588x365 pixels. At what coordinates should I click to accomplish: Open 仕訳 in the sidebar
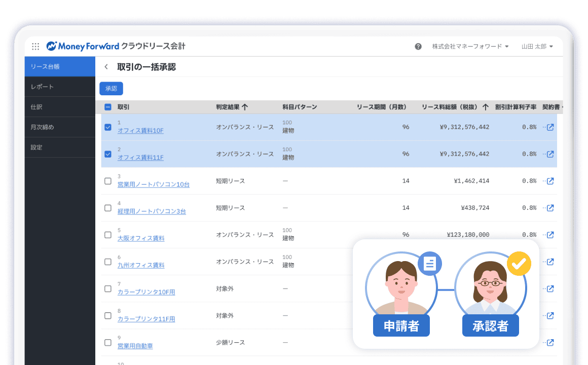[x=60, y=107]
